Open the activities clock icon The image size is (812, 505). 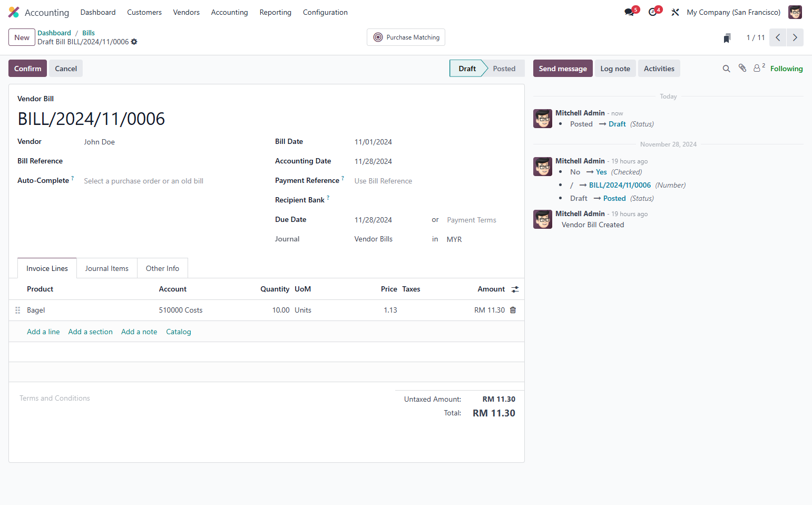(652, 12)
